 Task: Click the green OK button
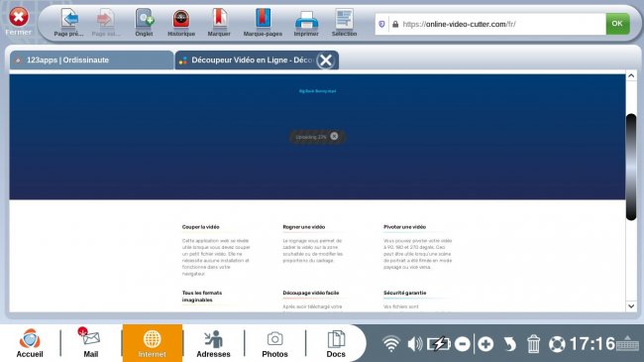[617, 24]
